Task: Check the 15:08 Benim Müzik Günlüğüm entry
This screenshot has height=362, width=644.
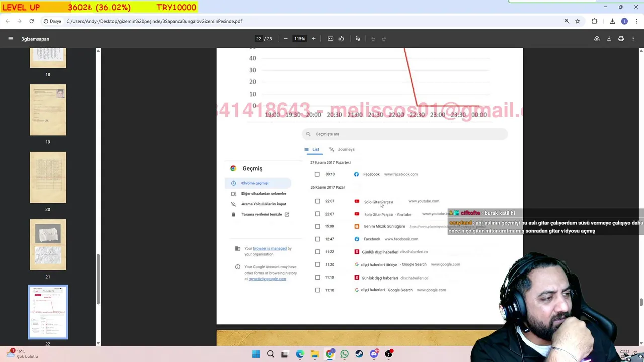Action: pyautogui.click(x=317, y=226)
